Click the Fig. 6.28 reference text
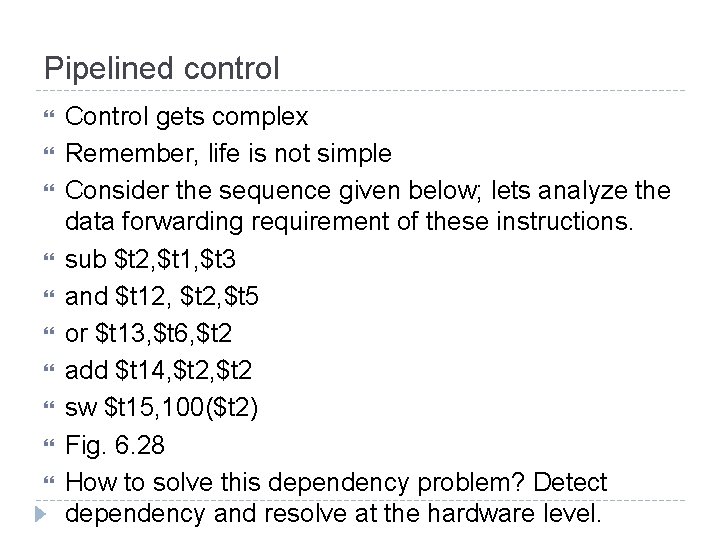Viewport: 720px width, 540px height. (x=115, y=445)
